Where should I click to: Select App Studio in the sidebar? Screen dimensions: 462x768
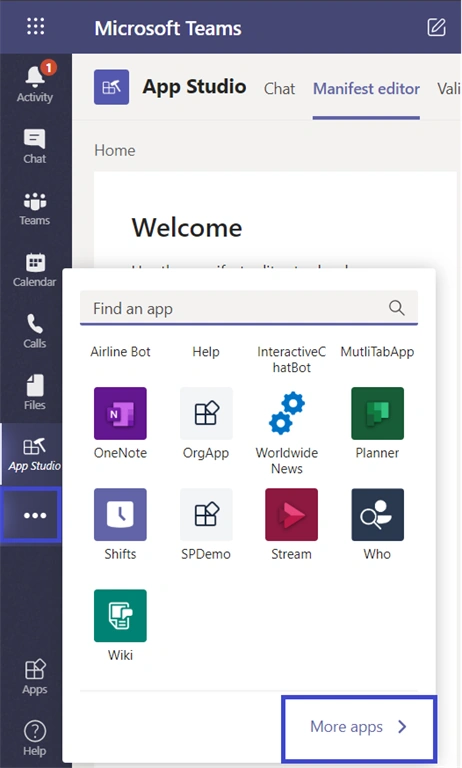coord(34,455)
